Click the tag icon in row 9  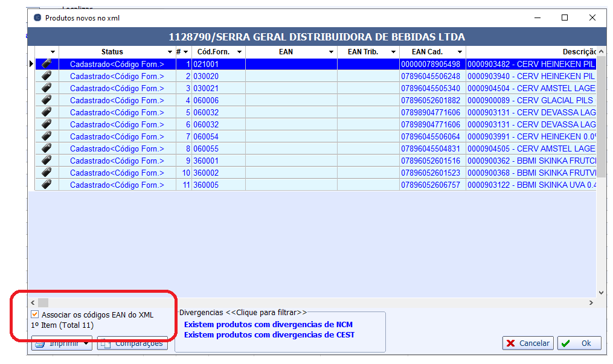click(x=47, y=161)
